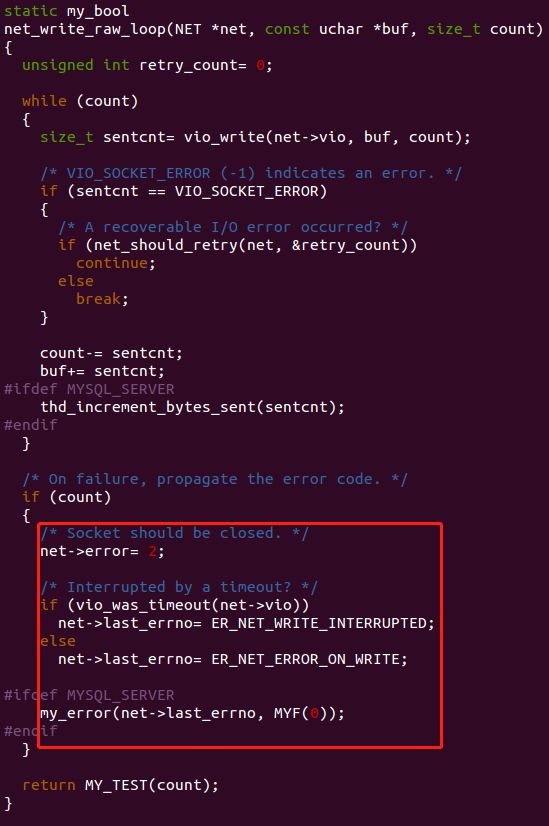Click ER_NET_ERROR_ON_WRITE constant
This screenshot has width=549, height=826.
tap(306, 660)
